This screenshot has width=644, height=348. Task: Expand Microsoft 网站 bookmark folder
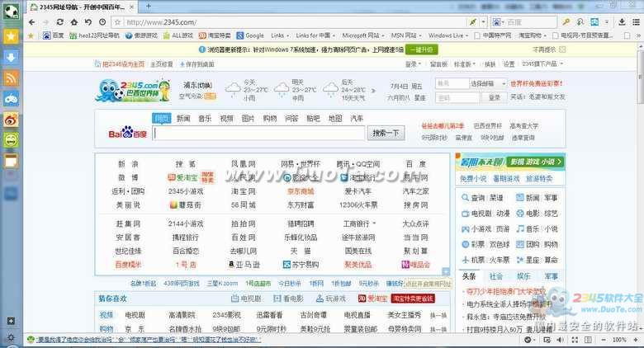click(x=363, y=35)
